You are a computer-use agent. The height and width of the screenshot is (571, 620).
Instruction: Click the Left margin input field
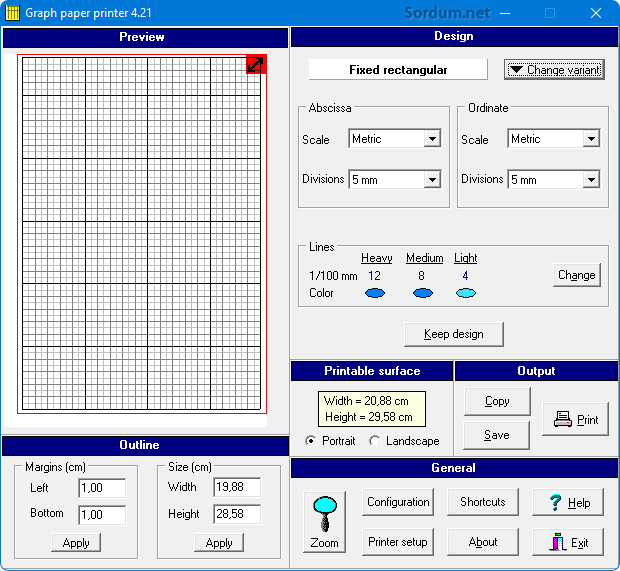(x=102, y=488)
